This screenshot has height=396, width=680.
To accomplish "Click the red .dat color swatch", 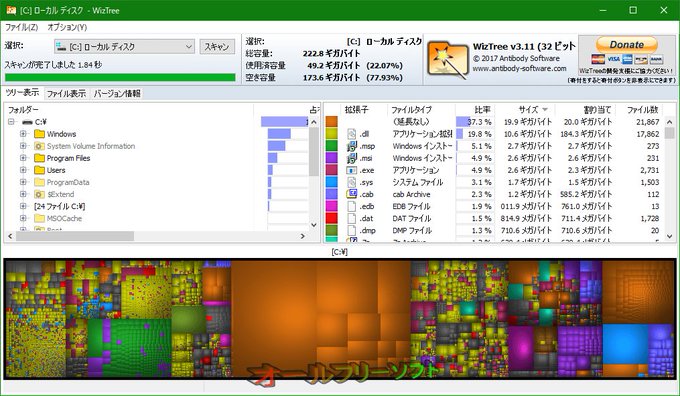I will [331, 218].
